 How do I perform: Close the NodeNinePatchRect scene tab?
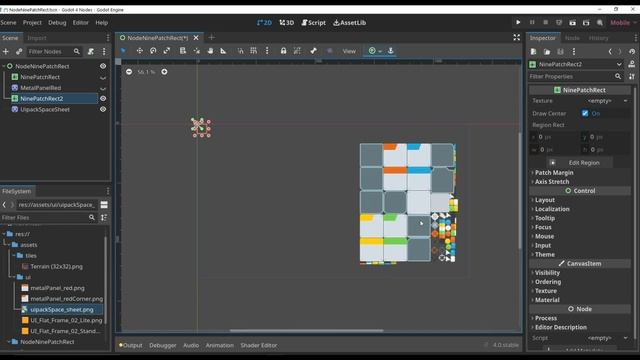(196, 38)
